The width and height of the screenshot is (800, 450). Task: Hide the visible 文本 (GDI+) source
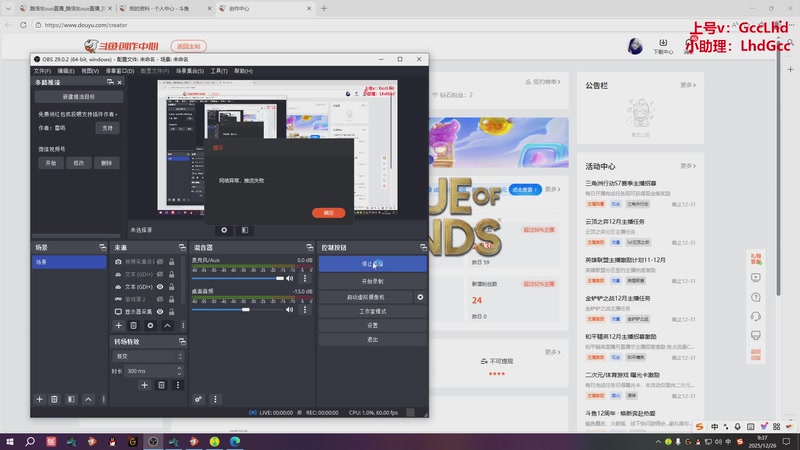(x=160, y=287)
